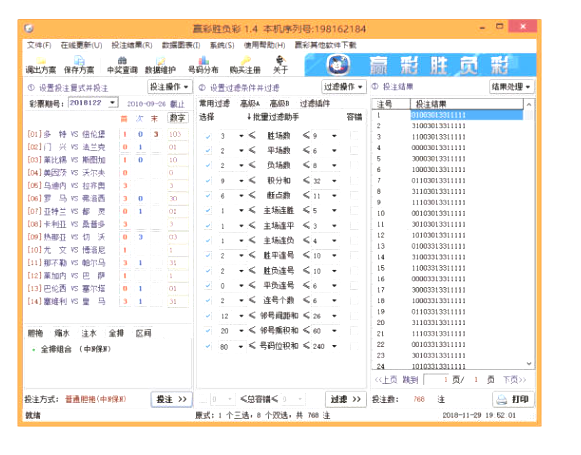Screen dimensions: 581x455
Task: Toggle the 胜场数 filter checkbox
Action: click(x=208, y=136)
